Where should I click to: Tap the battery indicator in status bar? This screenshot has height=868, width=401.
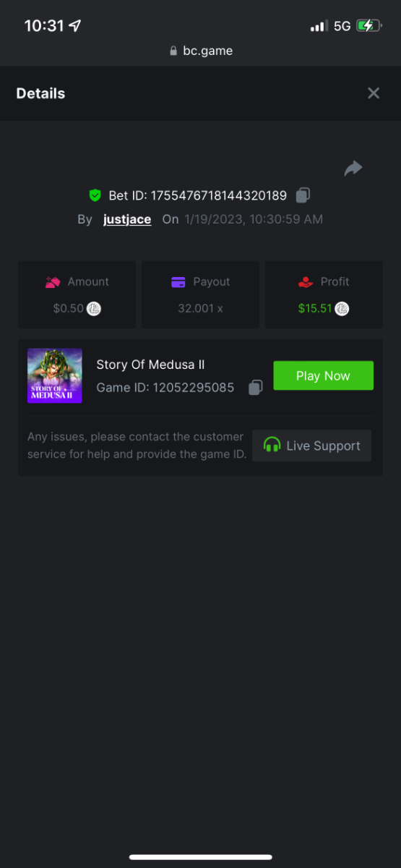[x=368, y=26]
